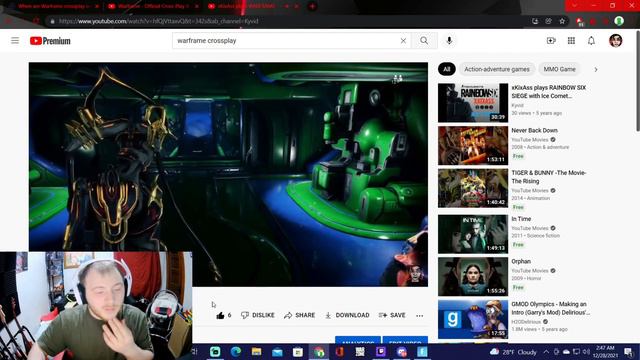Click the ANALYTICS button below the video
Viewport: 640px width, 360px height.
click(x=358, y=340)
